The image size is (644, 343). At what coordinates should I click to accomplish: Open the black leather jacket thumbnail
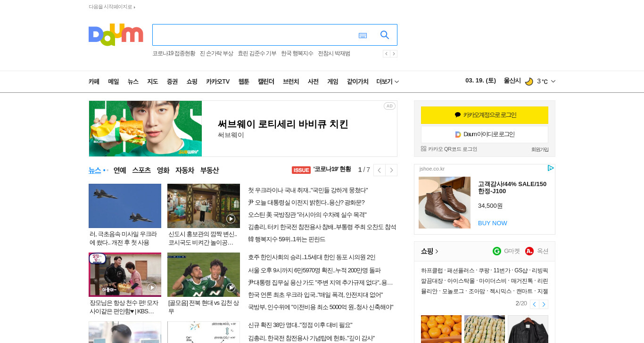tap(528, 329)
